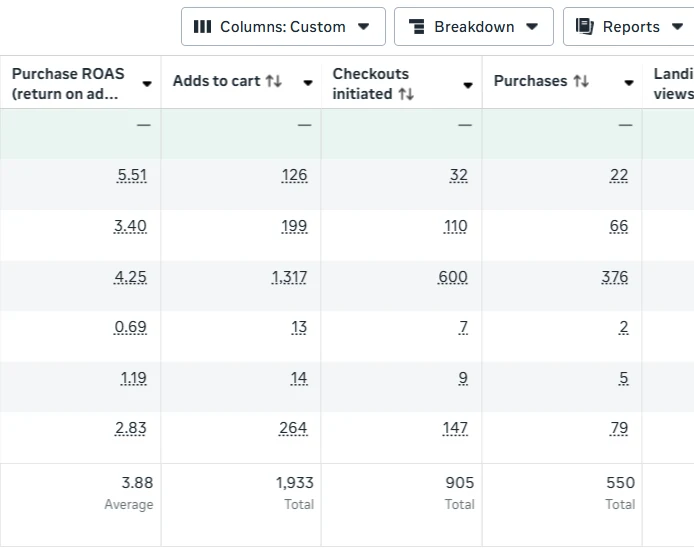
Task: Sort by Adds to cart arrows icon
Action: click(x=274, y=81)
